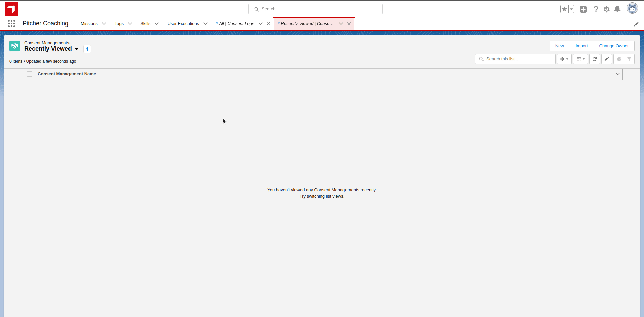Open the list view controls gear dropdown

(x=564, y=59)
